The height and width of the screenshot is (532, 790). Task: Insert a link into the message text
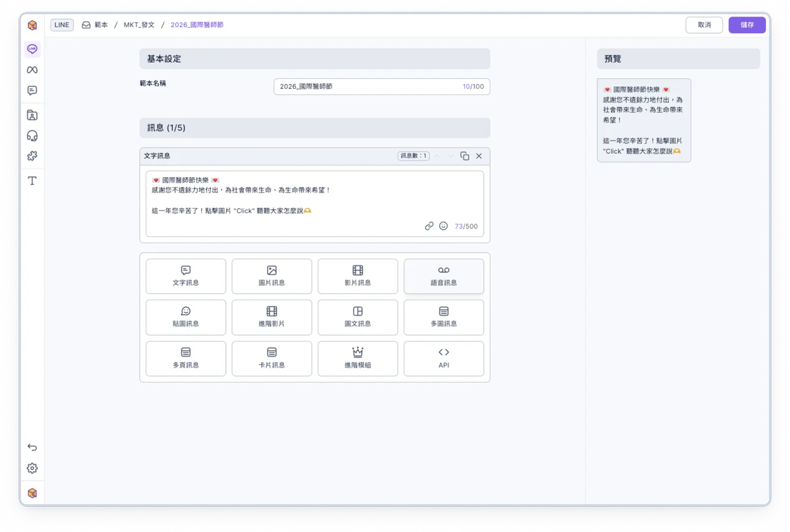[429, 227]
